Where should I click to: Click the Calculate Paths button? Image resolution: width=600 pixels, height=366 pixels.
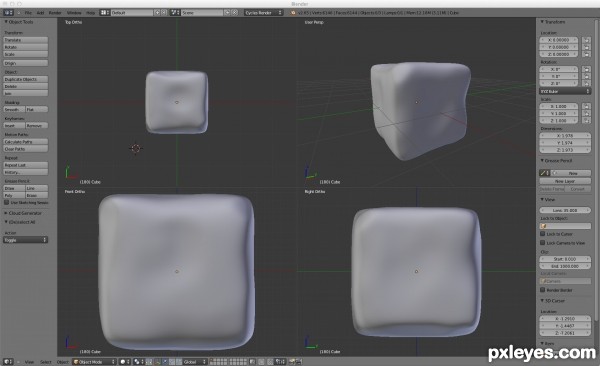(26, 142)
